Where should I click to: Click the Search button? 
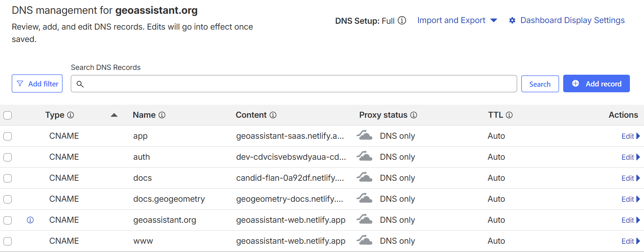pos(539,84)
